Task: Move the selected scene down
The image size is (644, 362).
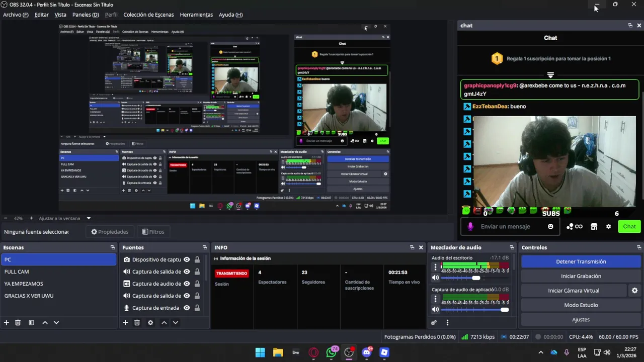Action: [56, 323]
